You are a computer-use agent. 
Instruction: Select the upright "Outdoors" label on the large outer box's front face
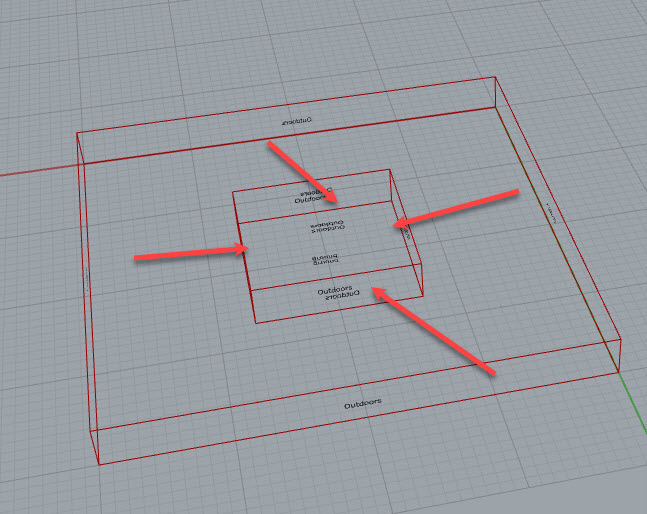point(363,404)
